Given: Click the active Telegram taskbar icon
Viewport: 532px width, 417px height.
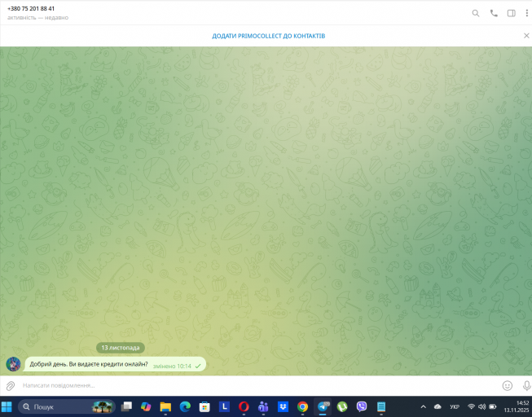Looking at the screenshot, I should (x=323, y=406).
